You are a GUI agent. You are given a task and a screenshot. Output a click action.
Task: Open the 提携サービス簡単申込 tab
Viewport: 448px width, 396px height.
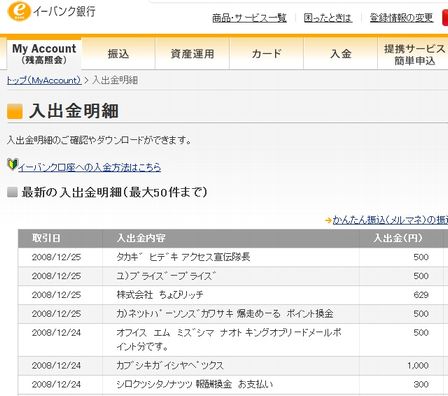click(413, 54)
